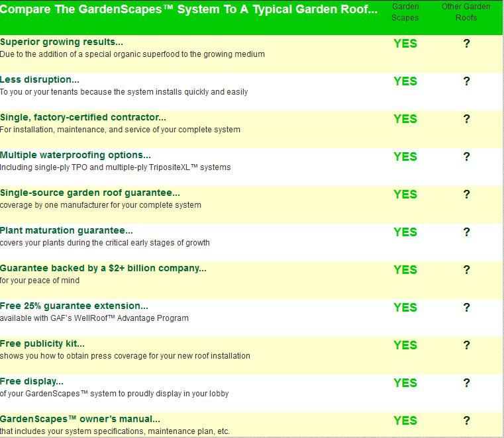Click YES in the Superior growing results row
This screenshot has height=438, width=504.
coord(405,44)
